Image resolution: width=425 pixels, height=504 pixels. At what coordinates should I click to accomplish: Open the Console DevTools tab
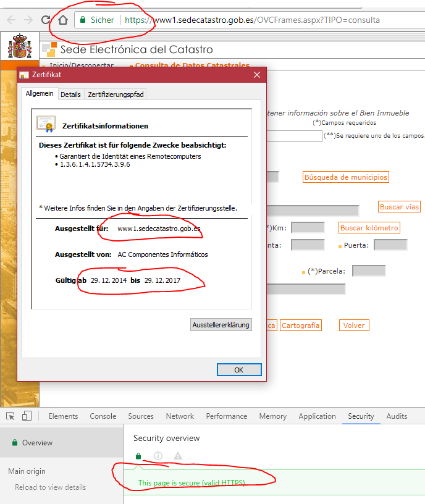click(103, 416)
